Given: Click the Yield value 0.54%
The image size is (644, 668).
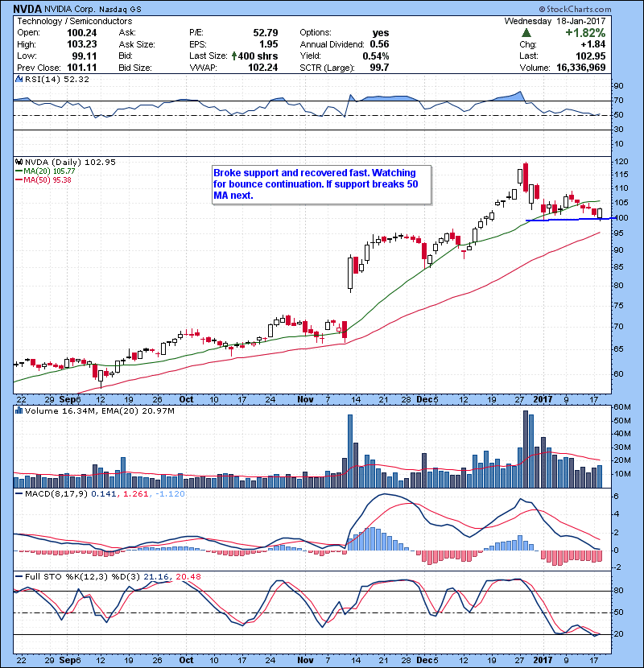Looking at the screenshot, I should pos(376,56).
